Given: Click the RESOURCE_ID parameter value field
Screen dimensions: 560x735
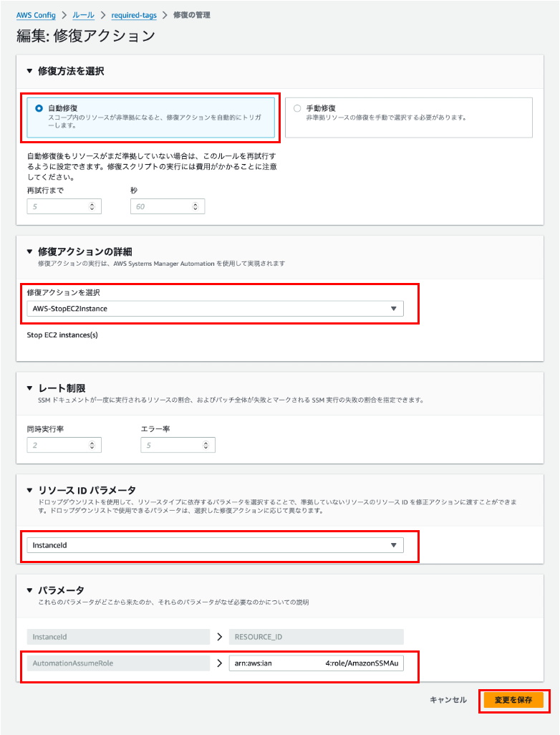Looking at the screenshot, I should pos(317,637).
